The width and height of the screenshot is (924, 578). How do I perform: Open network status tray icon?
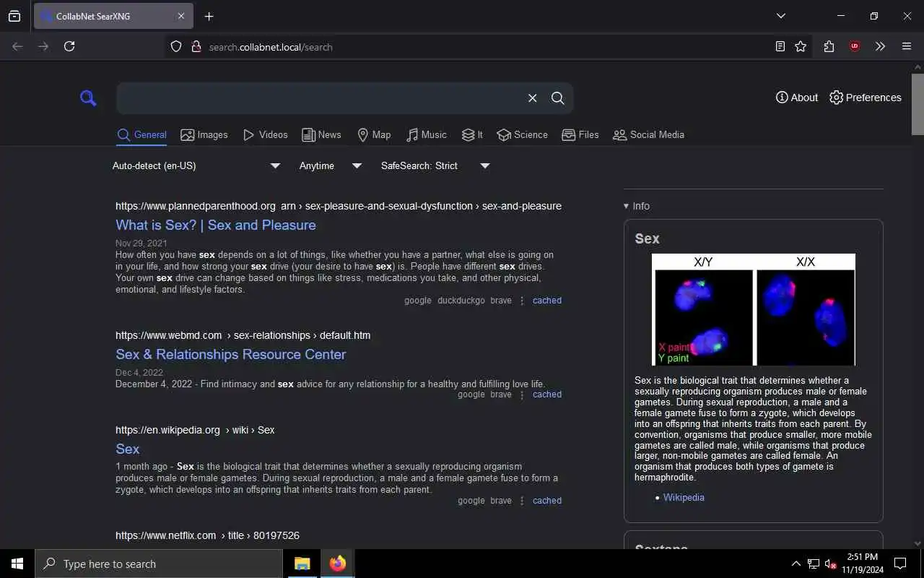pos(814,564)
